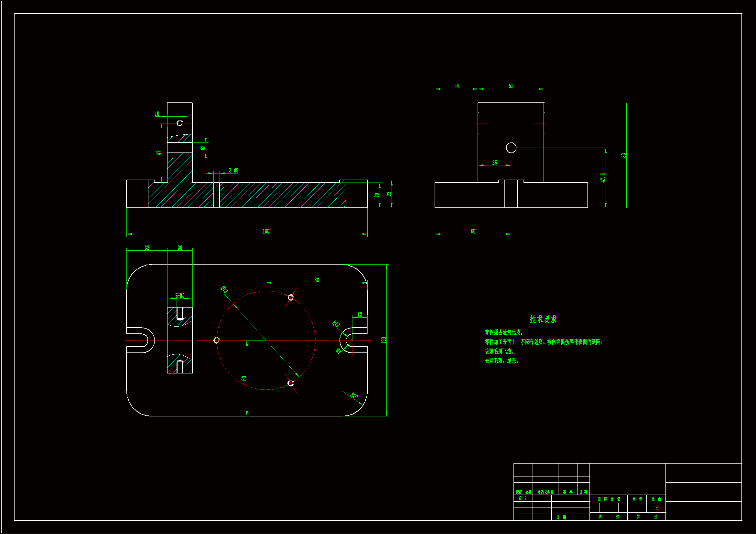Select the 80 dimension in plan view
The height and width of the screenshot is (534, 756).
(x=317, y=280)
